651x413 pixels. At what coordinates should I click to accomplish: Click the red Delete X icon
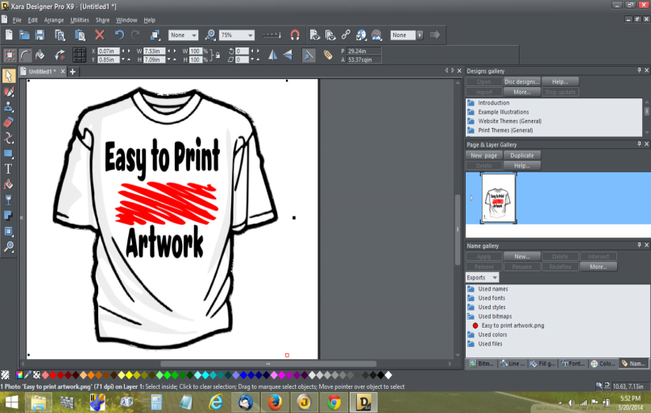click(99, 35)
